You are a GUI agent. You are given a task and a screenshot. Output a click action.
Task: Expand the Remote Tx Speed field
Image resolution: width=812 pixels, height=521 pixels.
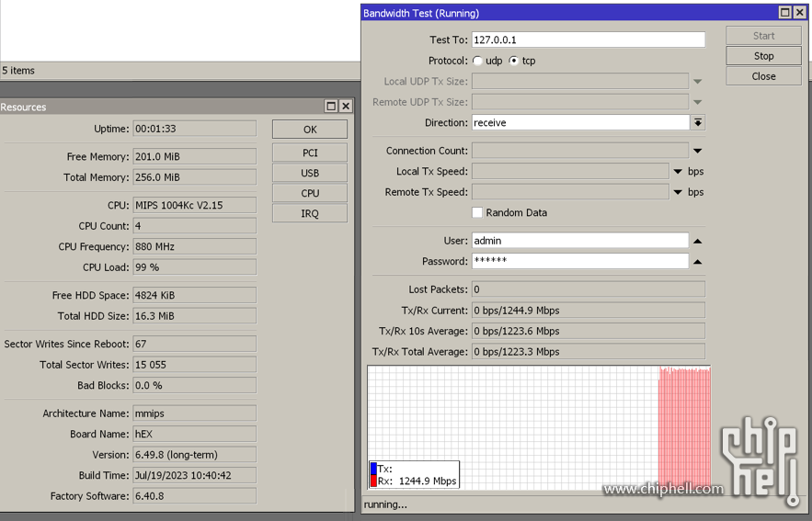point(678,192)
